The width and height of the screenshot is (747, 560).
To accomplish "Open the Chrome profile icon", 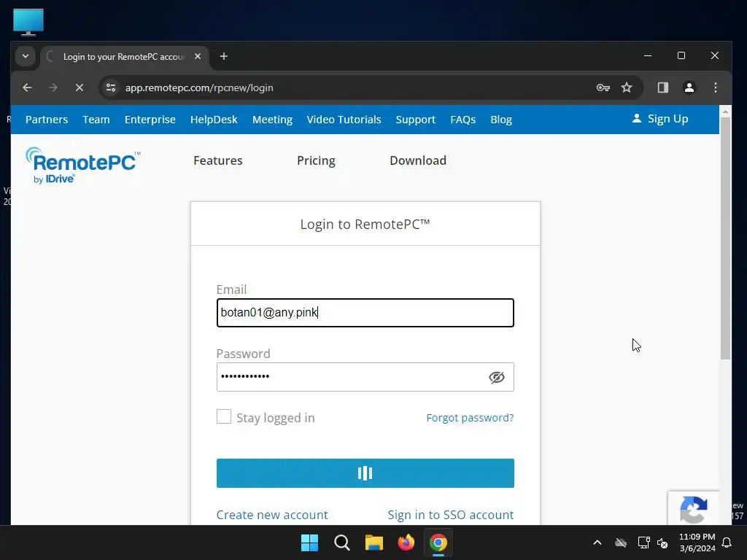I will [x=689, y=87].
